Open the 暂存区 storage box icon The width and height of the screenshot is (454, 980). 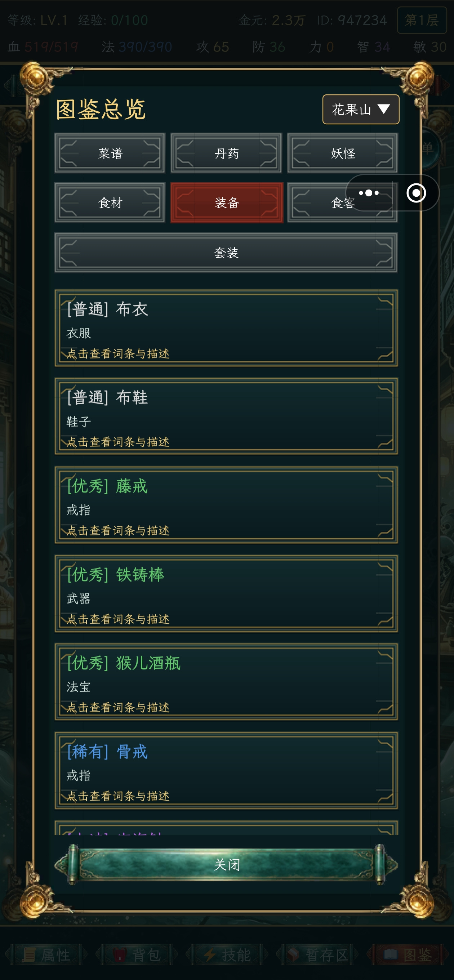pyautogui.click(x=293, y=954)
